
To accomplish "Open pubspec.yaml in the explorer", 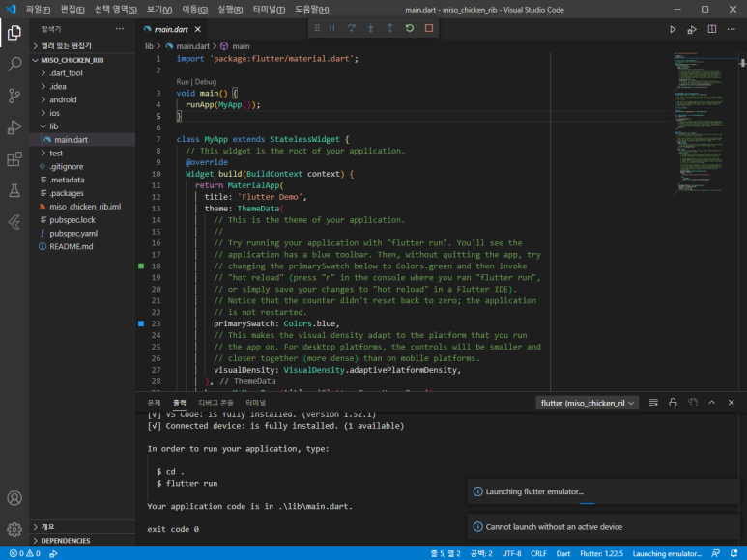I will coord(82,234).
